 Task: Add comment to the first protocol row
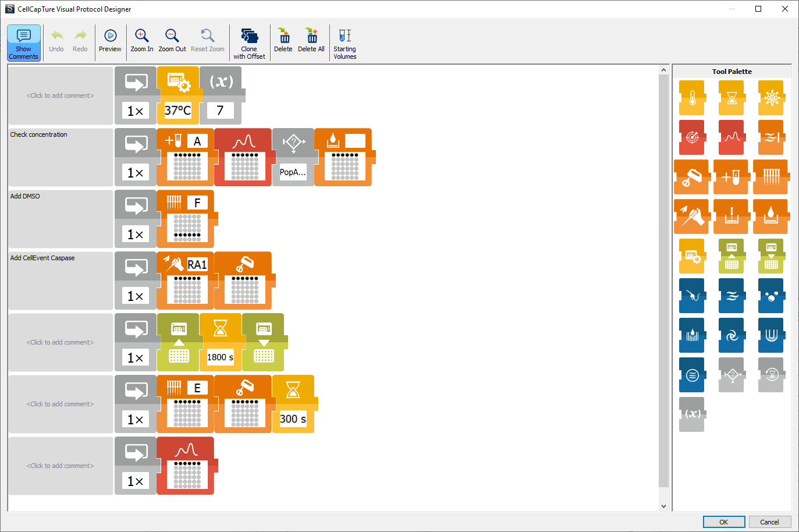point(61,95)
